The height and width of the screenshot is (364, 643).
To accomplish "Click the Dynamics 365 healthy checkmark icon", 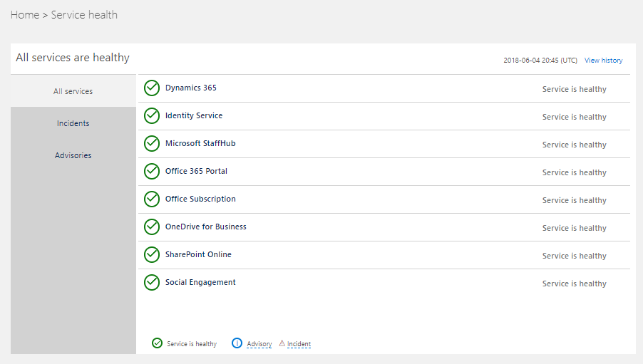I will [x=152, y=88].
